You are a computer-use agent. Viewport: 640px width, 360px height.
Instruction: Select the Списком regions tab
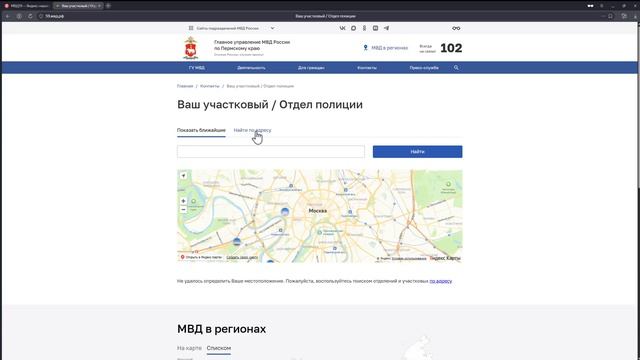point(219,348)
